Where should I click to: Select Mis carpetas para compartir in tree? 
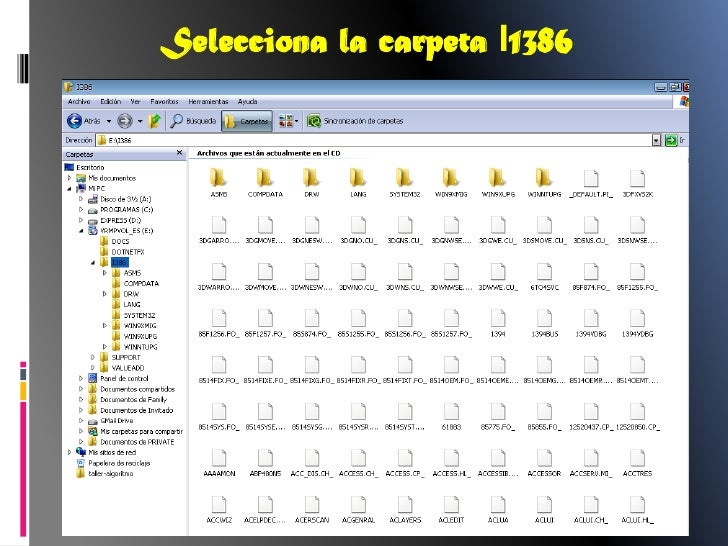(x=142, y=431)
